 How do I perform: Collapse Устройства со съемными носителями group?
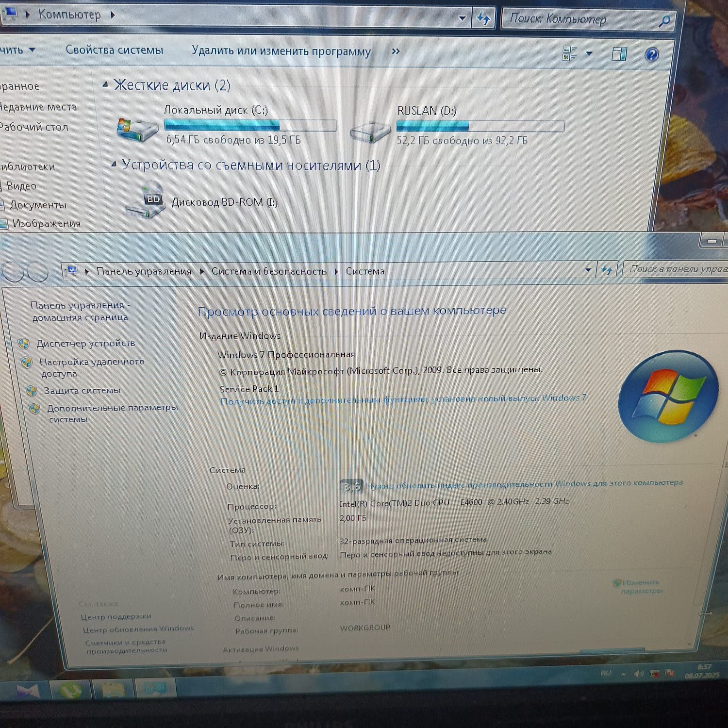(114, 165)
